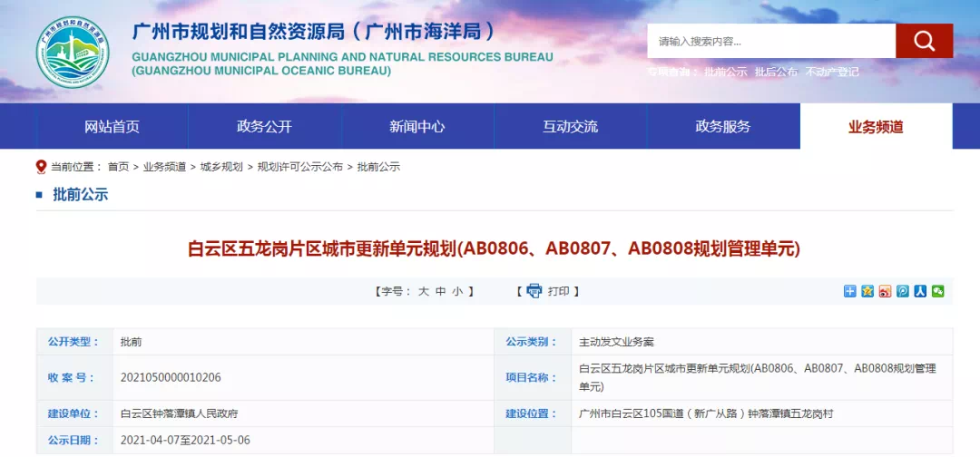Image resolution: width=980 pixels, height=457 pixels.
Task: Go to 规划许可公示公布 in breadcrumb
Action: 300,167
